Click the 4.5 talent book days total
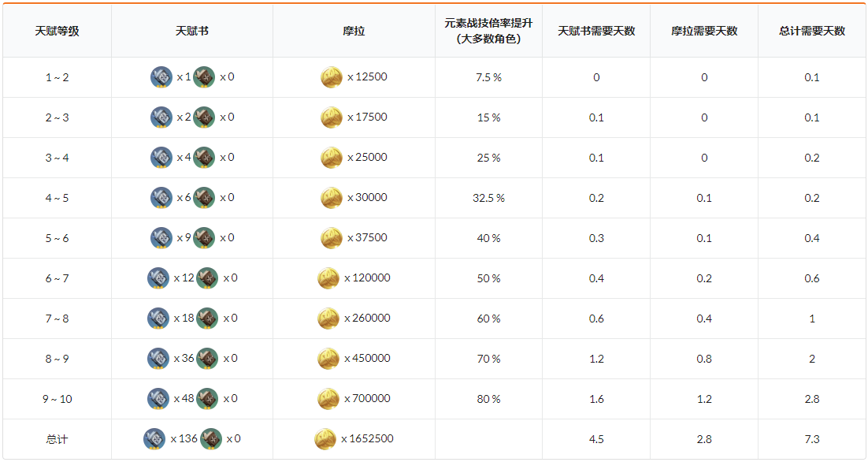 point(596,439)
